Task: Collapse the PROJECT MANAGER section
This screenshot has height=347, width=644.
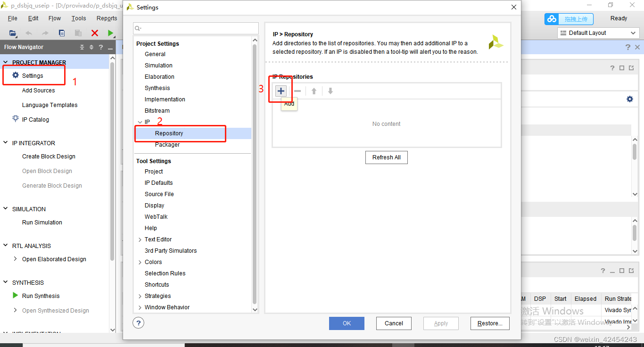Action: coord(6,62)
